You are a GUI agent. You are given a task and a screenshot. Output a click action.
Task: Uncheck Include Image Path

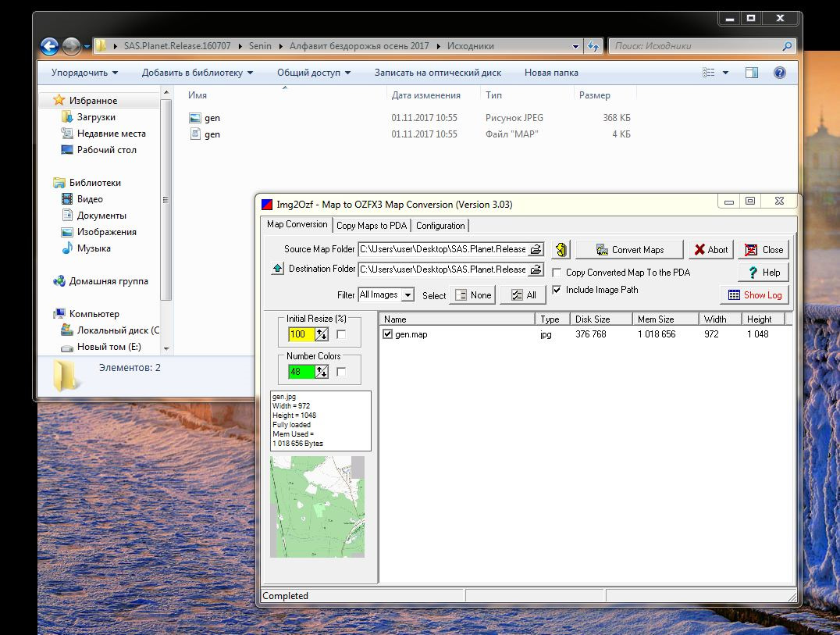(557, 290)
